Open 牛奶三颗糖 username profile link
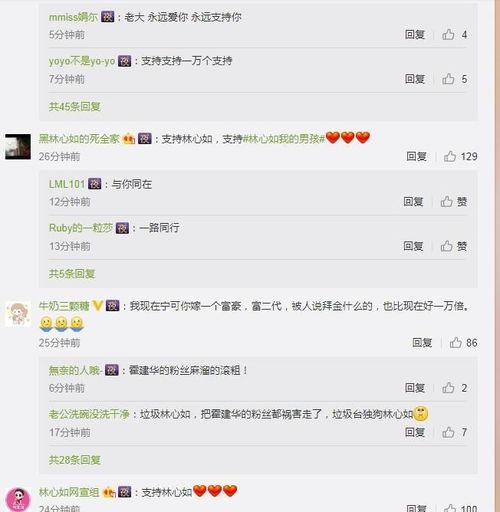This screenshot has width=500, height=512. pos(64,306)
